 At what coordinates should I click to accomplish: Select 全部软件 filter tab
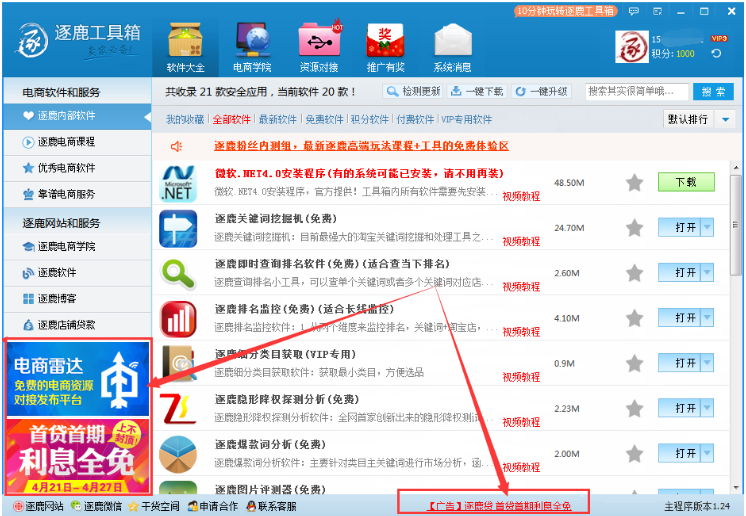[231, 119]
